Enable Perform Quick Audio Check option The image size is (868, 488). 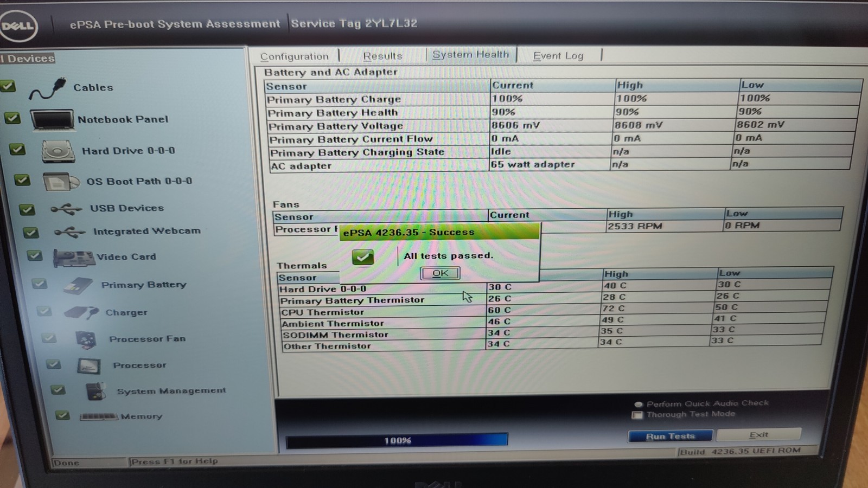[x=639, y=404]
